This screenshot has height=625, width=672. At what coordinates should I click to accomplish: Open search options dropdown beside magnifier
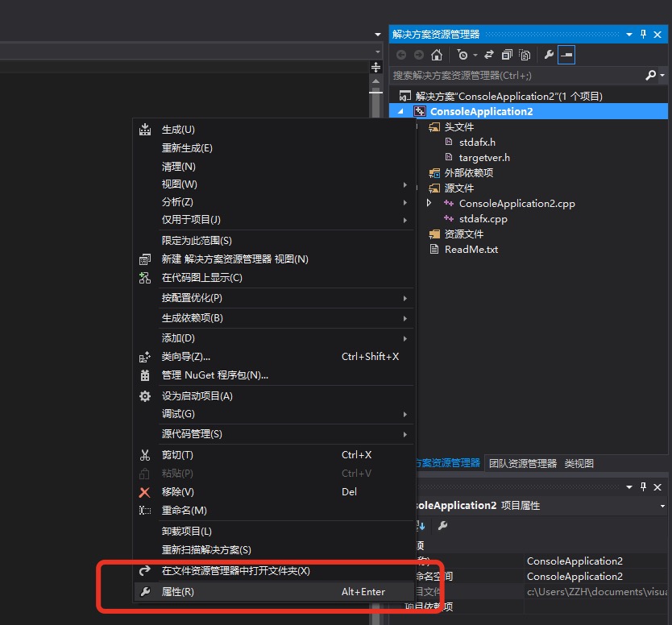(662, 76)
